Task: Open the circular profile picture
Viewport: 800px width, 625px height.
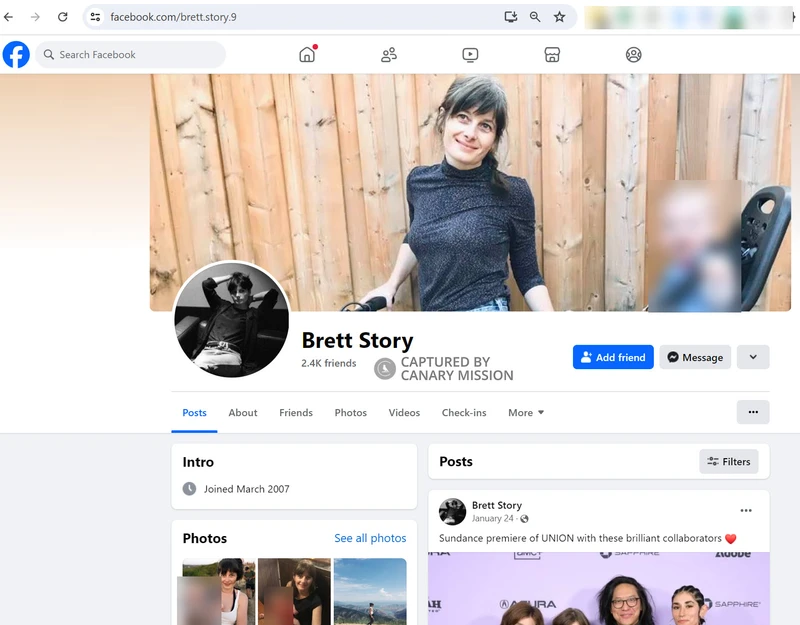Action: click(x=232, y=319)
